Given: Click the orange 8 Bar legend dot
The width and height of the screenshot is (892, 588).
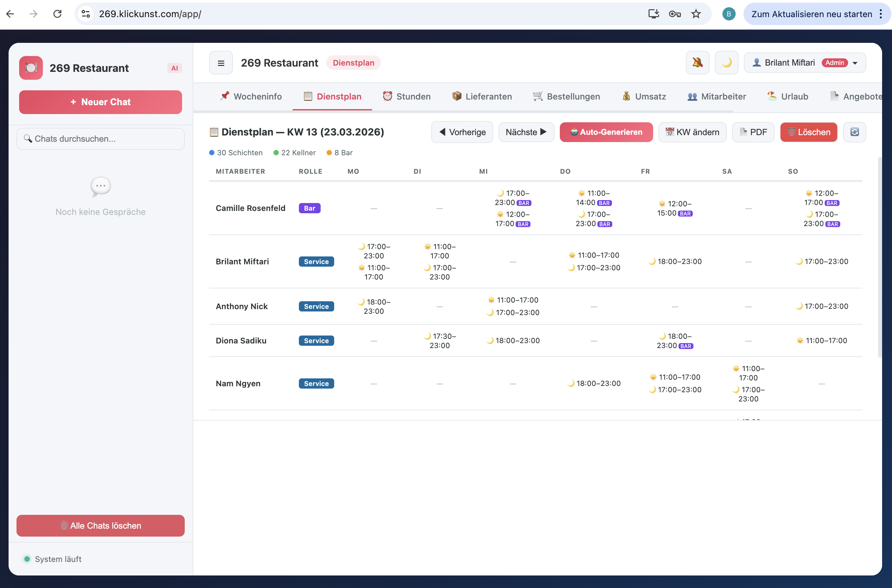Looking at the screenshot, I should coord(330,153).
